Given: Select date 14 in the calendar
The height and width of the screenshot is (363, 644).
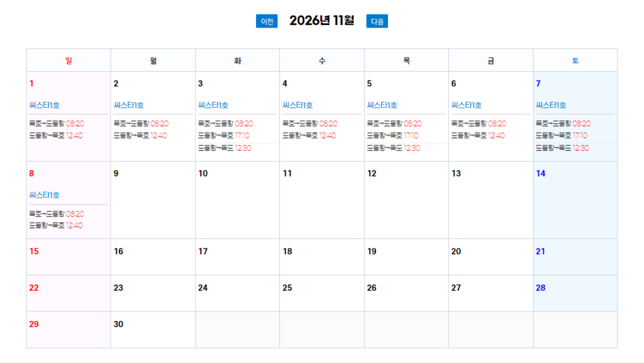Looking at the screenshot, I should (540, 174).
